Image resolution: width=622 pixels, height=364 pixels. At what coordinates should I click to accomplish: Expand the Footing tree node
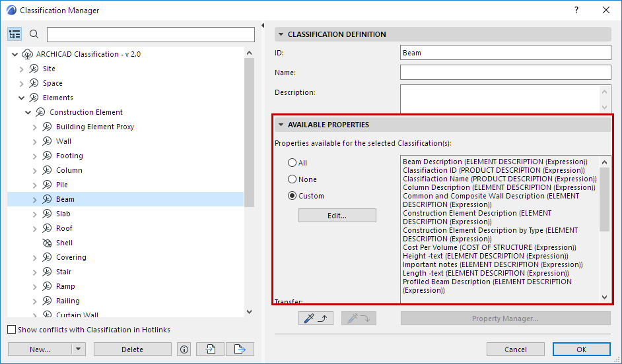click(34, 156)
